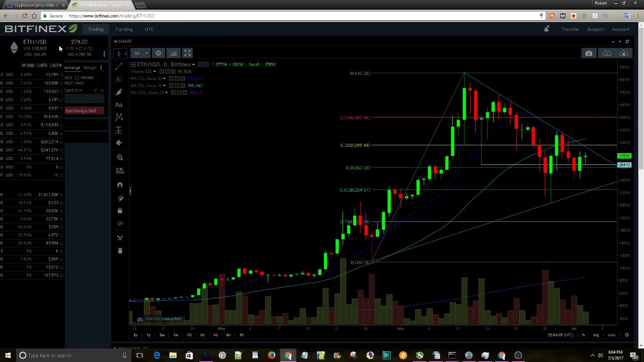
Task: Collapse the indicator legend minus box
Action: [x=133, y=64]
